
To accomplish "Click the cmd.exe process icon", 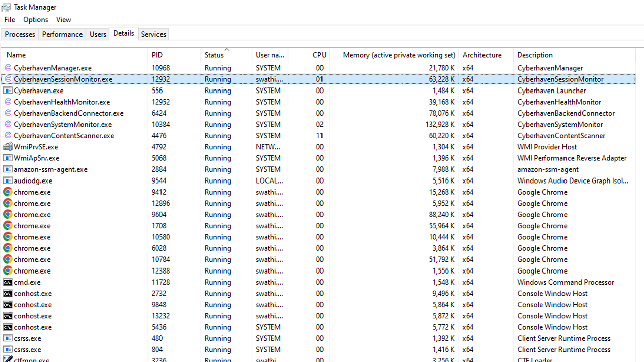I will (x=8, y=282).
